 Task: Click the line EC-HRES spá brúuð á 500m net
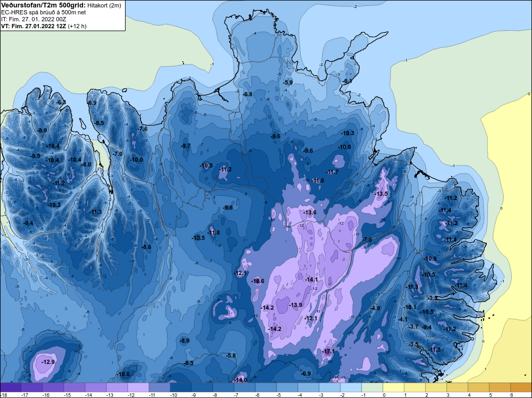(44, 12)
